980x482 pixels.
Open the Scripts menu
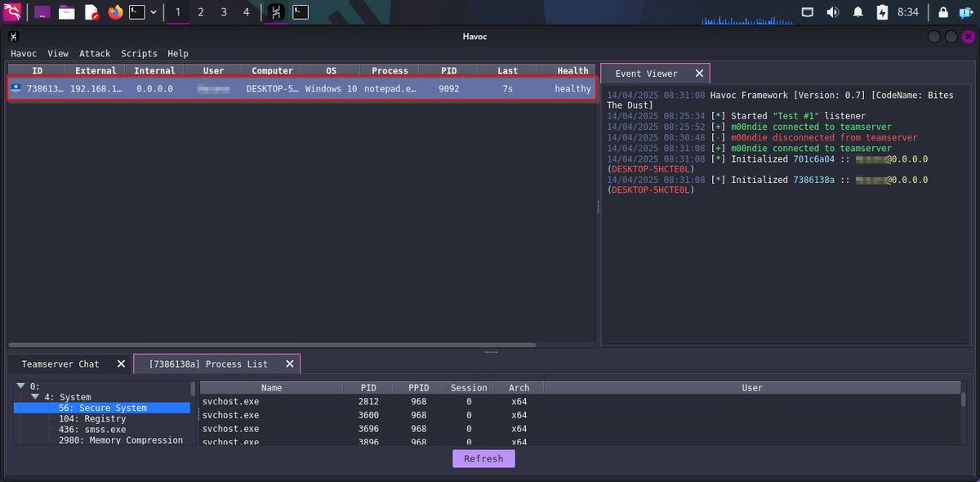click(x=139, y=53)
